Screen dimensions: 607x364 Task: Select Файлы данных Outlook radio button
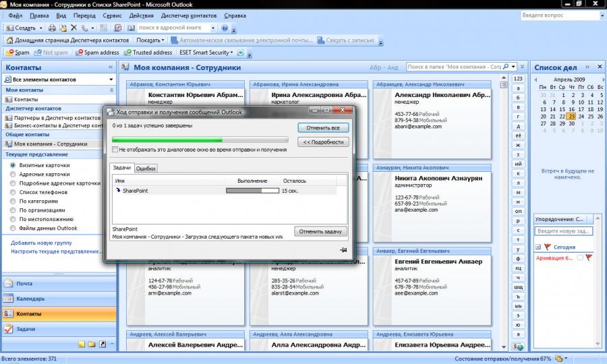tap(13, 229)
